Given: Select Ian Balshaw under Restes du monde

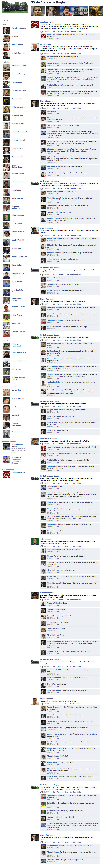Looking at the screenshot, I should [17, 390].
